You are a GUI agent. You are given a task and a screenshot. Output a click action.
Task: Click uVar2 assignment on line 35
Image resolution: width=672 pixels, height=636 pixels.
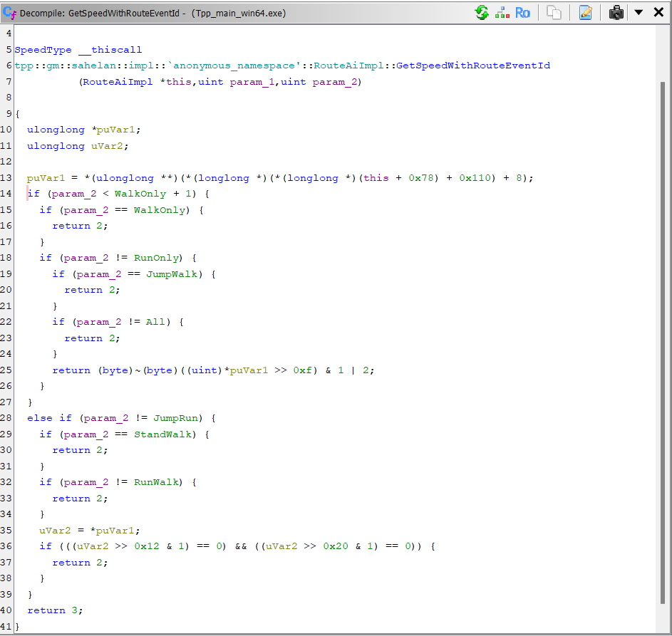pos(55,530)
